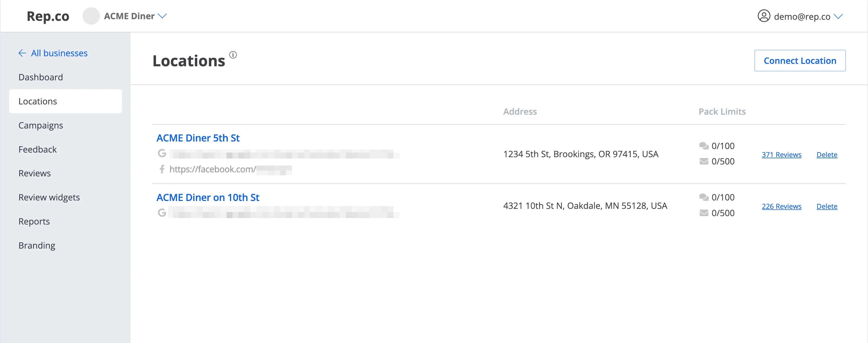The height and width of the screenshot is (343, 868).
Task: Expand the ACME Diner business dropdown
Action: point(163,16)
